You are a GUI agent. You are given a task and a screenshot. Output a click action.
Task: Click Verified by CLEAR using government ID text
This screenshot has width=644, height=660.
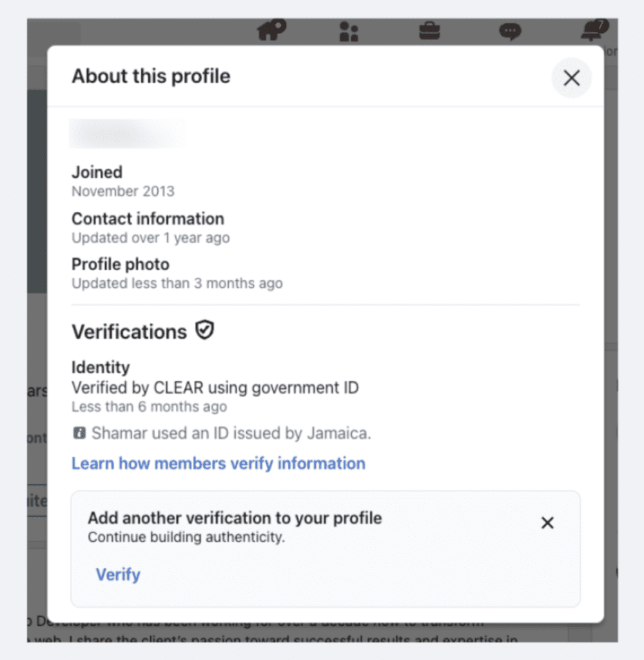coord(215,388)
